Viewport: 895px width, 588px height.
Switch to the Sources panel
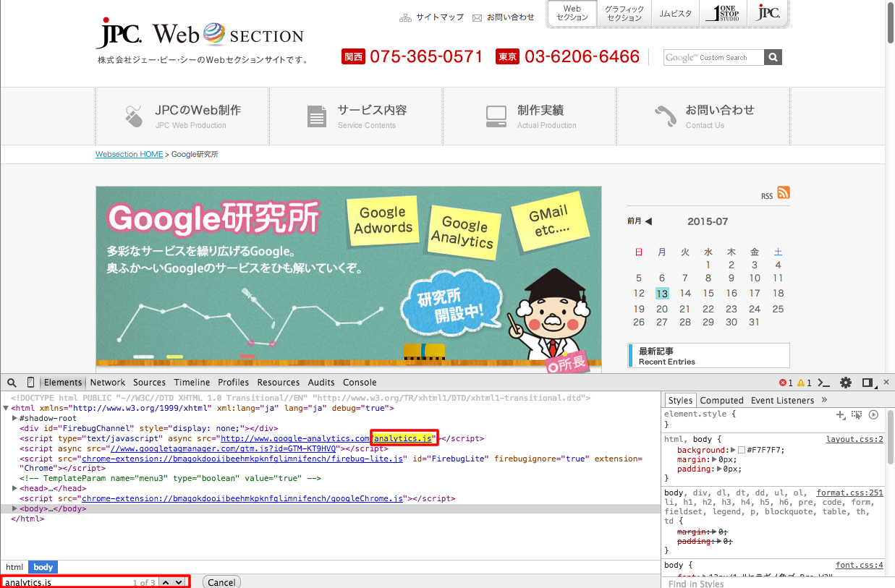tap(149, 383)
